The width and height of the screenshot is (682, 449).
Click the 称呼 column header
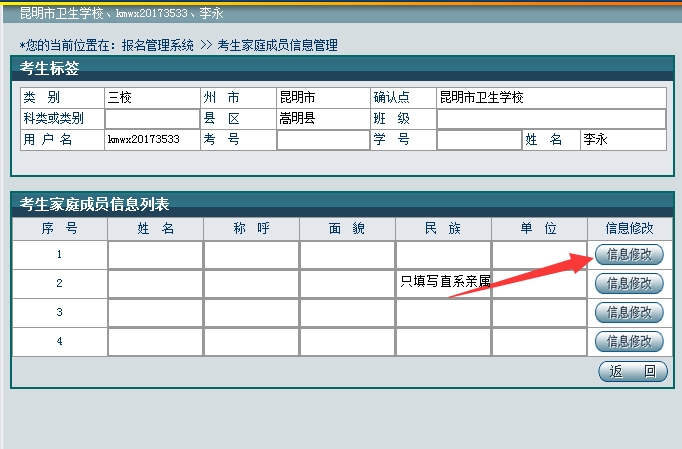[251, 228]
